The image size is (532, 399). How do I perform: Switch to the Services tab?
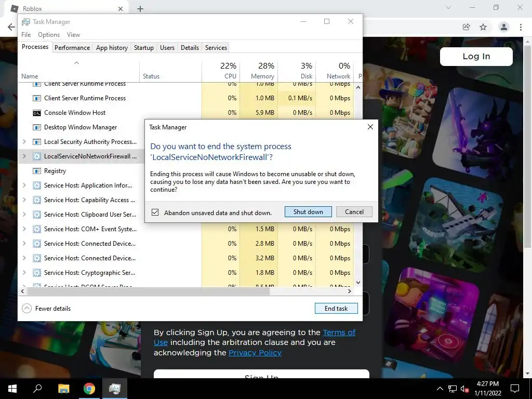pyautogui.click(x=216, y=48)
